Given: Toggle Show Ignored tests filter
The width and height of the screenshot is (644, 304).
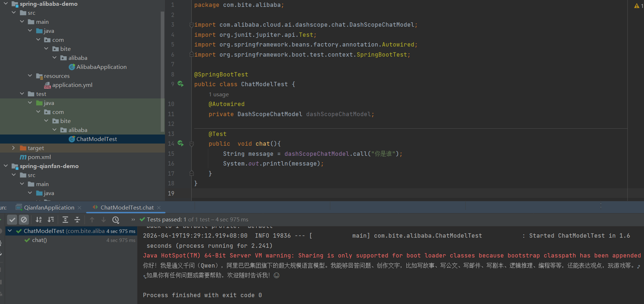Looking at the screenshot, I should (x=24, y=220).
